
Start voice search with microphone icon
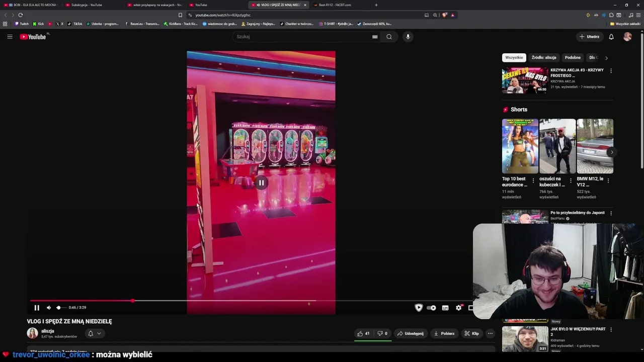pos(408,37)
